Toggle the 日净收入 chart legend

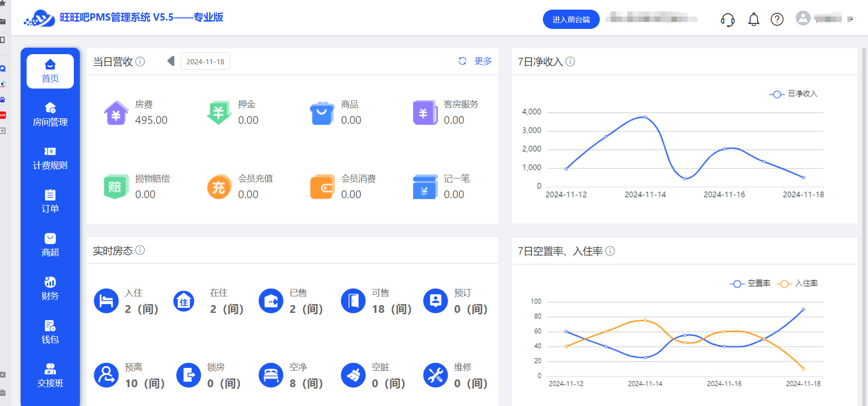[793, 94]
